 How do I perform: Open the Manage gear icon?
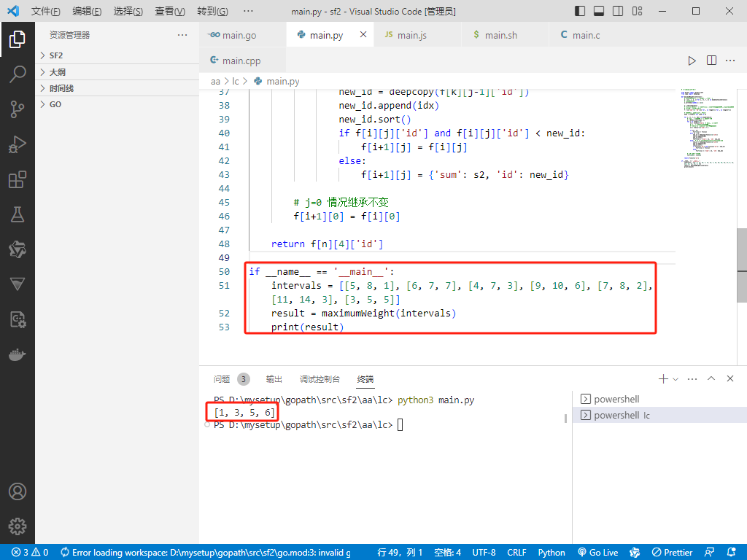click(18, 526)
